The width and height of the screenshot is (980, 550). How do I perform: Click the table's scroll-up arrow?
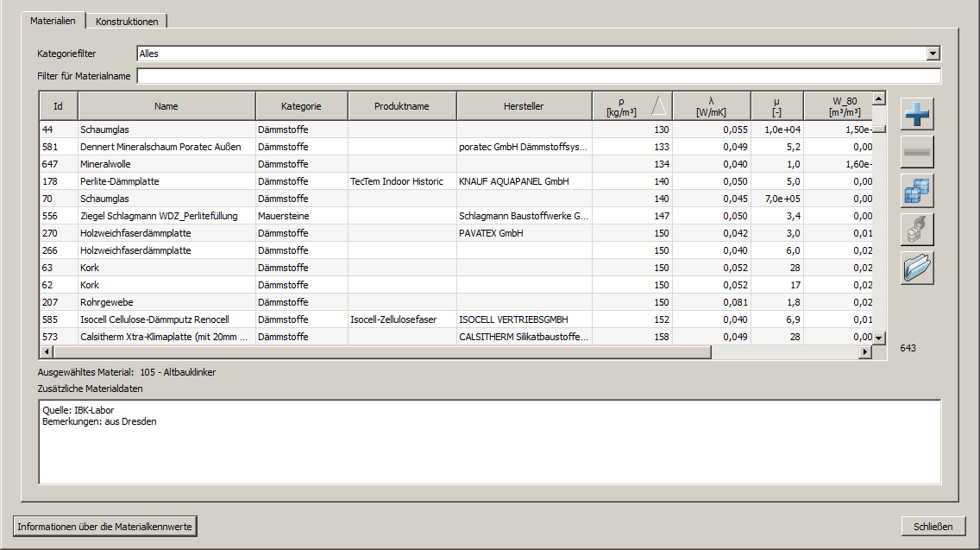[879, 98]
